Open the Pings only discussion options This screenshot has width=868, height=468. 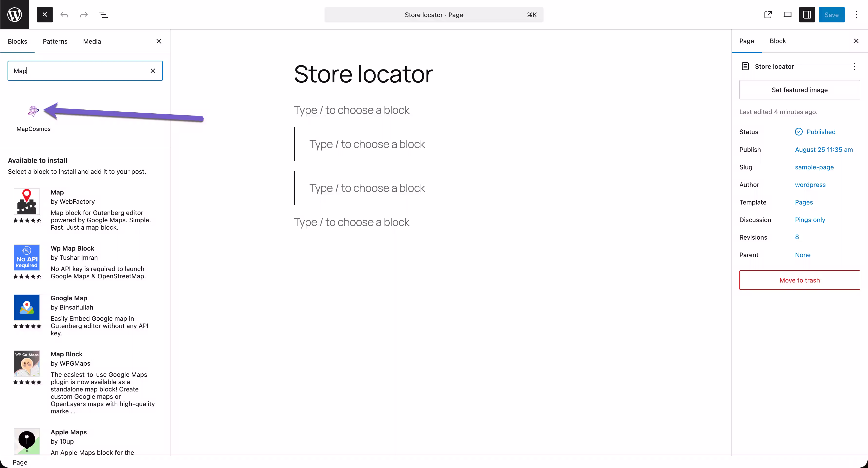pyautogui.click(x=810, y=220)
